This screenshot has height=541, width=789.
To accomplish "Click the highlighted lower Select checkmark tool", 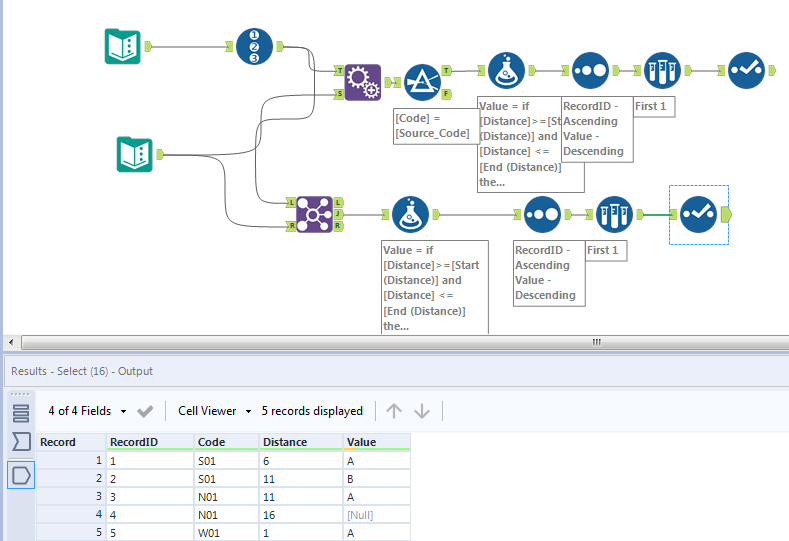I will pyautogui.click(x=698, y=214).
